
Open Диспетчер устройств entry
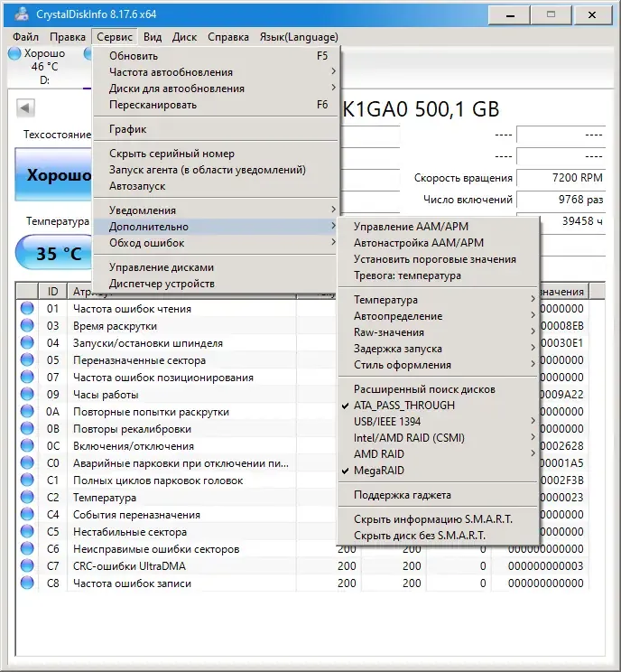click(x=216, y=284)
